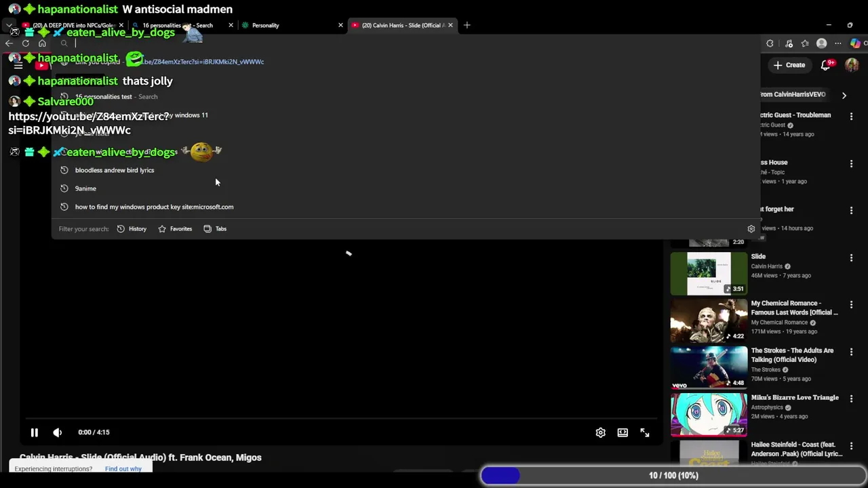
Task: Click the YouTube Create button
Action: pyautogui.click(x=789, y=65)
